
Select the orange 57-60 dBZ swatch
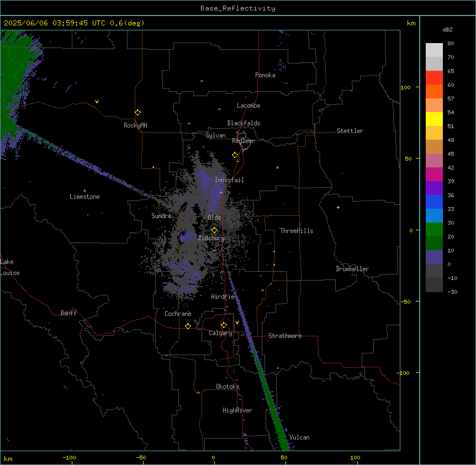pyautogui.click(x=434, y=91)
